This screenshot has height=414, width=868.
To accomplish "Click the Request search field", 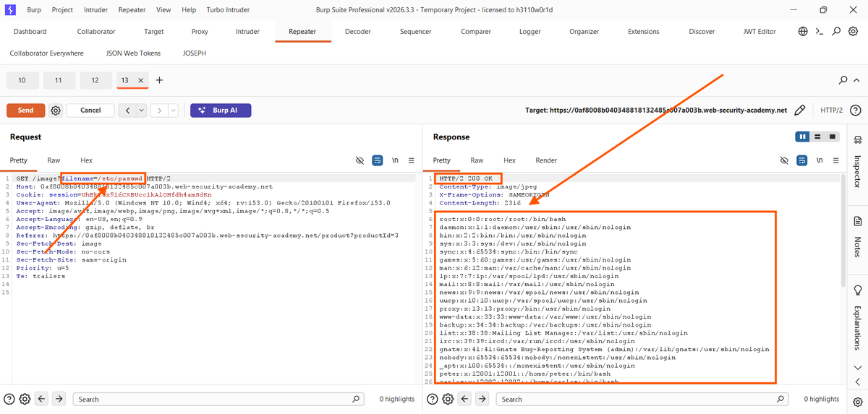I will (x=219, y=399).
